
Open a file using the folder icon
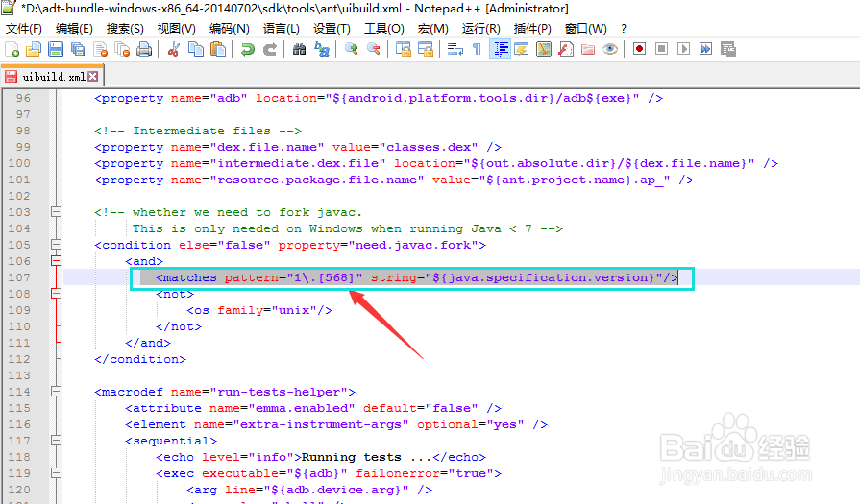point(34,49)
